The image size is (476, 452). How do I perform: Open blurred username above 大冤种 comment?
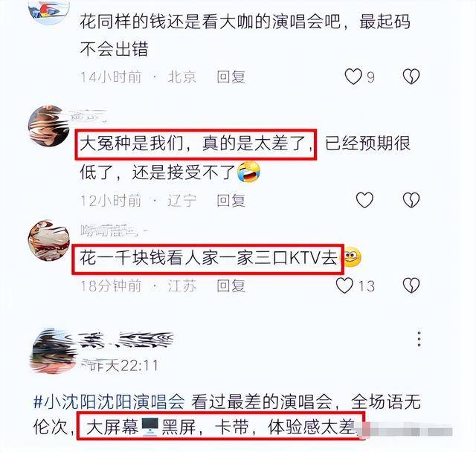tap(88, 115)
